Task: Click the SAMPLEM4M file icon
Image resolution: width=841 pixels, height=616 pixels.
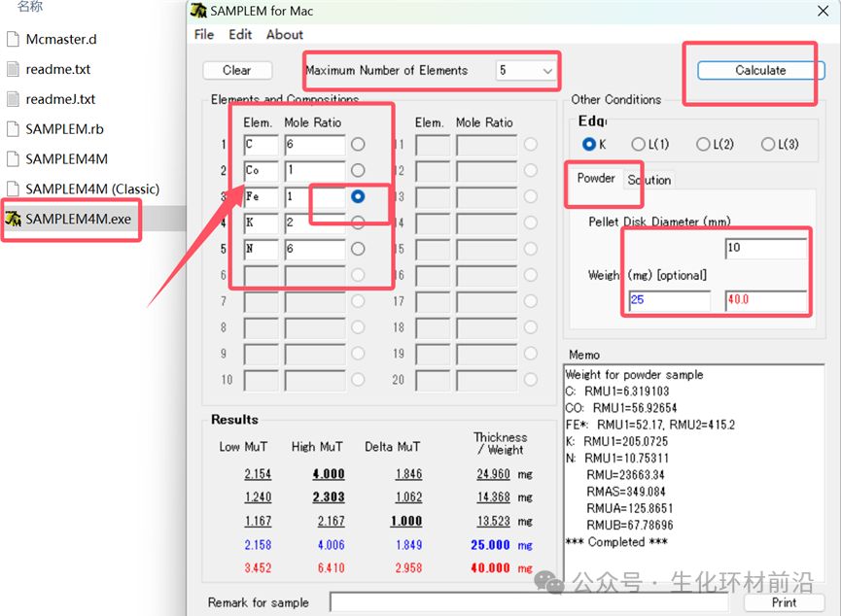Action: pos(13,159)
